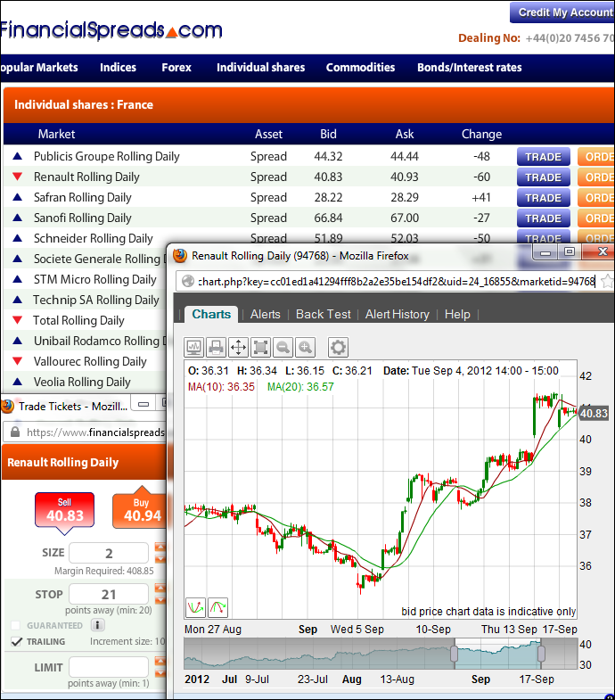Click the red-green arch indicator icon on the chart

[217, 607]
